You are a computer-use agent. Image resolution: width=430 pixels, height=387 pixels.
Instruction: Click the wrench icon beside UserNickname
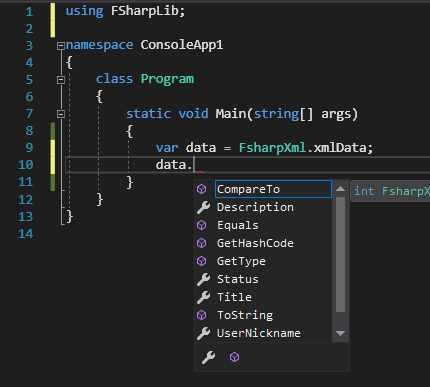[203, 333]
